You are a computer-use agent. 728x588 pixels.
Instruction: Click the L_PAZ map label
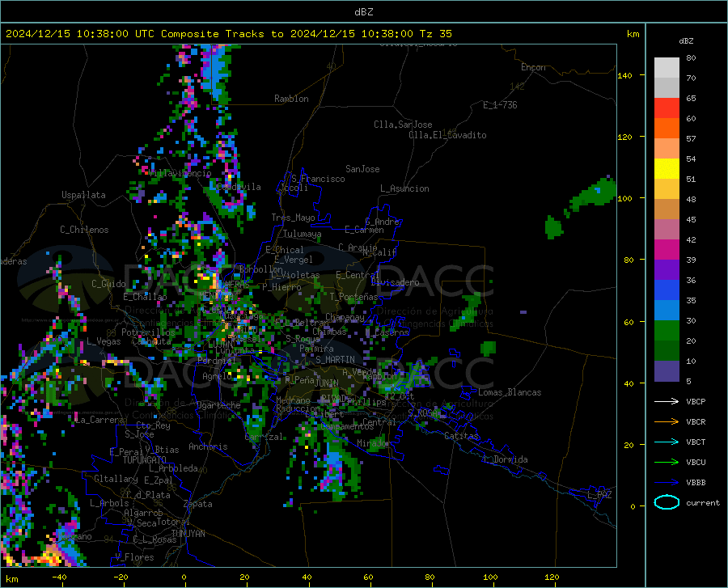(599, 495)
